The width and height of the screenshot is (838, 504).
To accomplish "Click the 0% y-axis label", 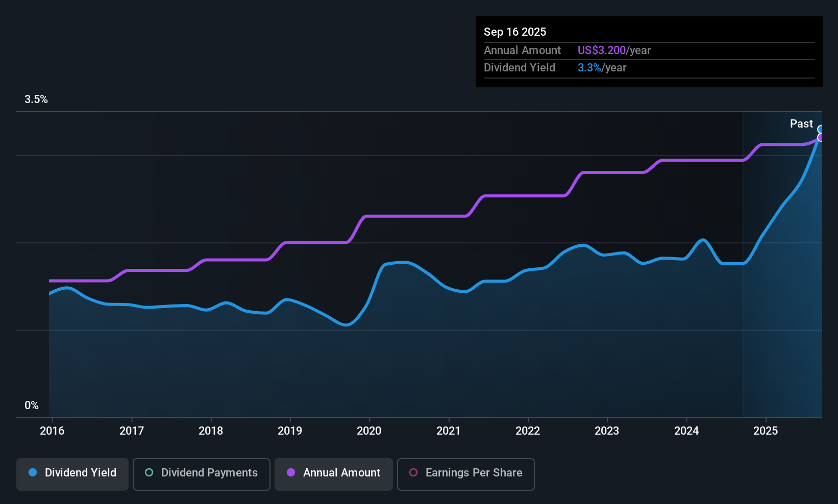I will tap(31, 405).
